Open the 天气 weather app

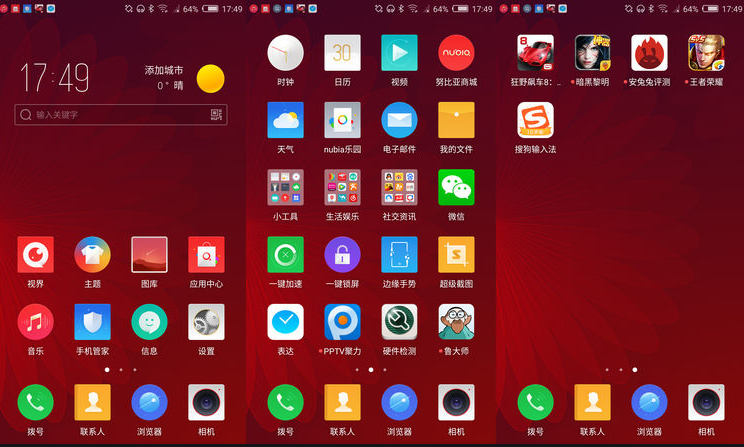pos(286,120)
